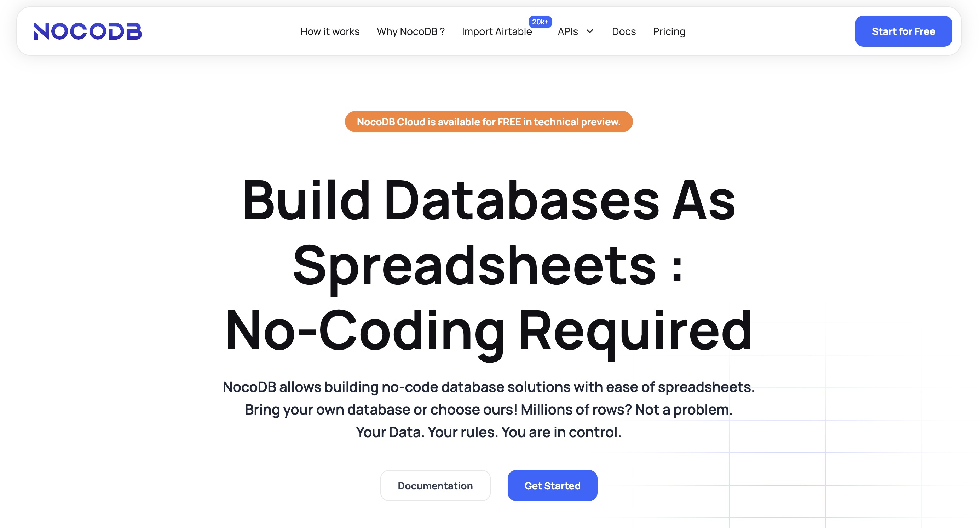Click the Docs navigation item

coord(624,31)
